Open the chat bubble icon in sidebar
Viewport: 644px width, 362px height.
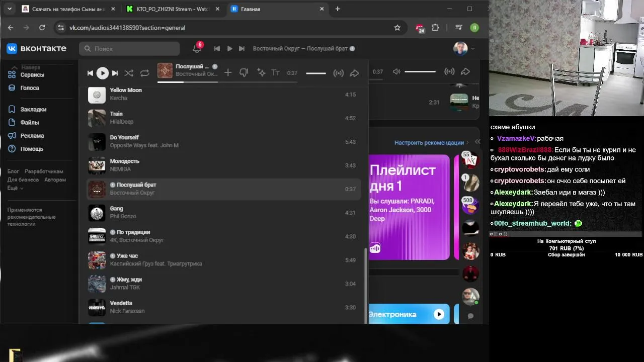[470, 316]
